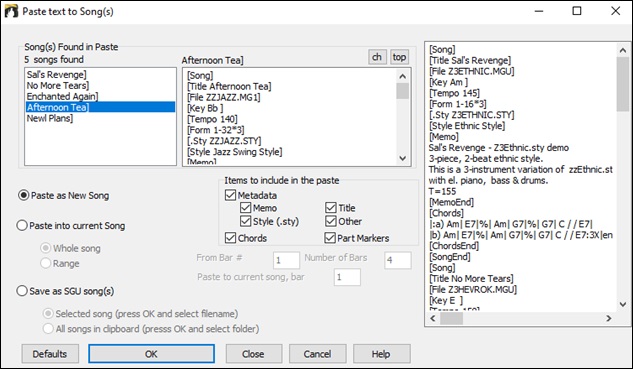This screenshot has height=369, width=633.
Task: Click '[File ZZJAZZ.MG1]' line in preview
Action: [x=224, y=97]
